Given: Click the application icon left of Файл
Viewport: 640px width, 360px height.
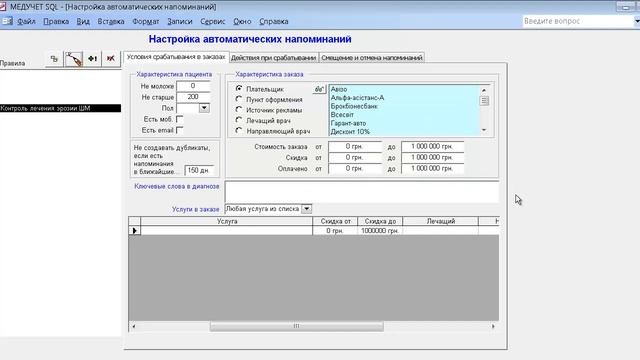Looking at the screenshot, I should pos(7,21).
